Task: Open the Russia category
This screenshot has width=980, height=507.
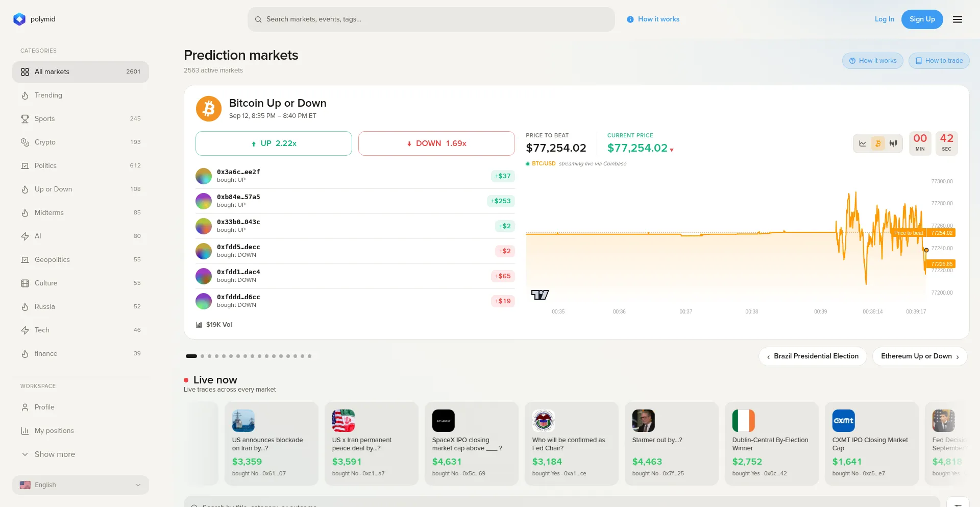Action: tap(81, 307)
